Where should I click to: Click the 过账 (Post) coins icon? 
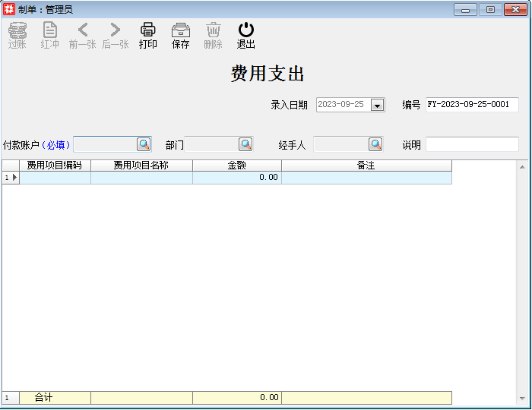pos(17,30)
